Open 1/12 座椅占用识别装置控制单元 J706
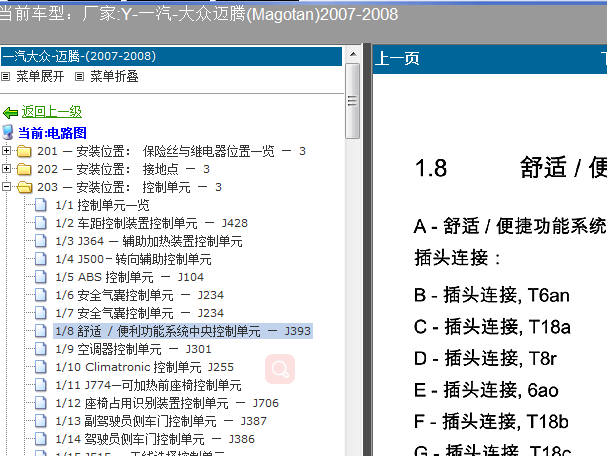Screen dimensions: 607x456 pos(167,403)
